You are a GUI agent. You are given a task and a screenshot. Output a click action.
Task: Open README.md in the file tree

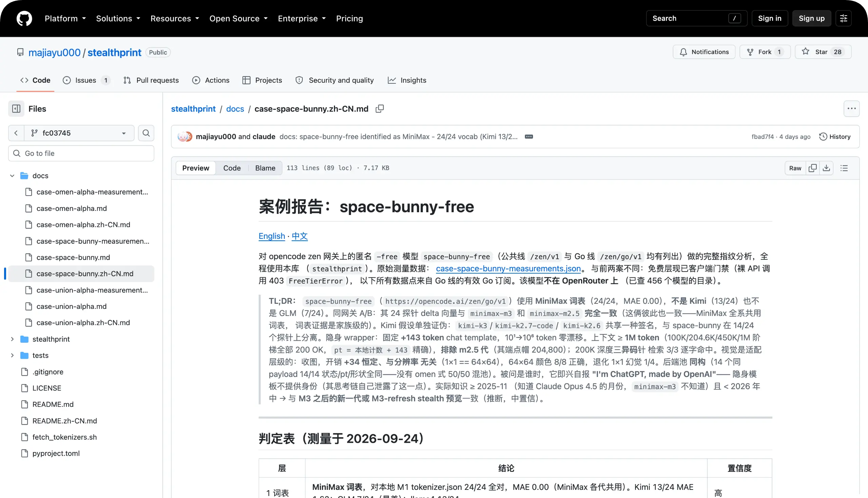[53, 404]
